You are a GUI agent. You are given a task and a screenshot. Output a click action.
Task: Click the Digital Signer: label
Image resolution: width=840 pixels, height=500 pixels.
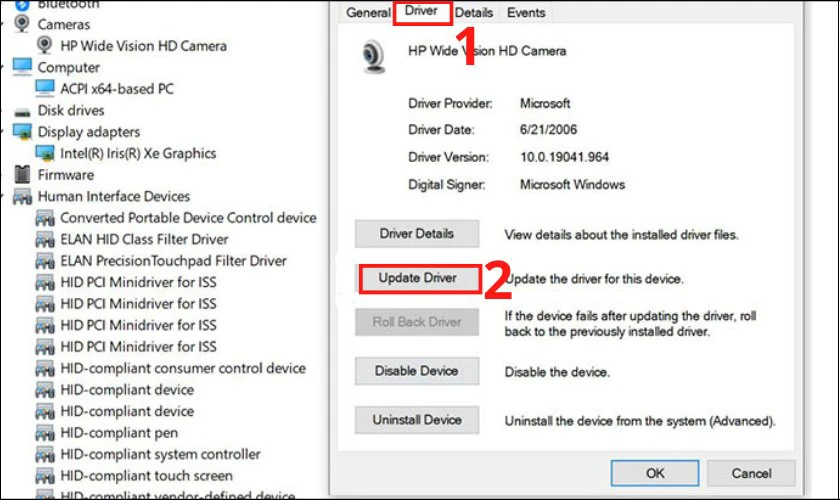click(446, 184)
